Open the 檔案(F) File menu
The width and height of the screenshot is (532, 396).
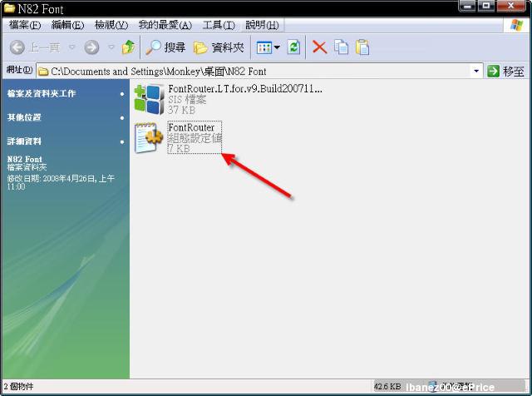click(25, 25)
